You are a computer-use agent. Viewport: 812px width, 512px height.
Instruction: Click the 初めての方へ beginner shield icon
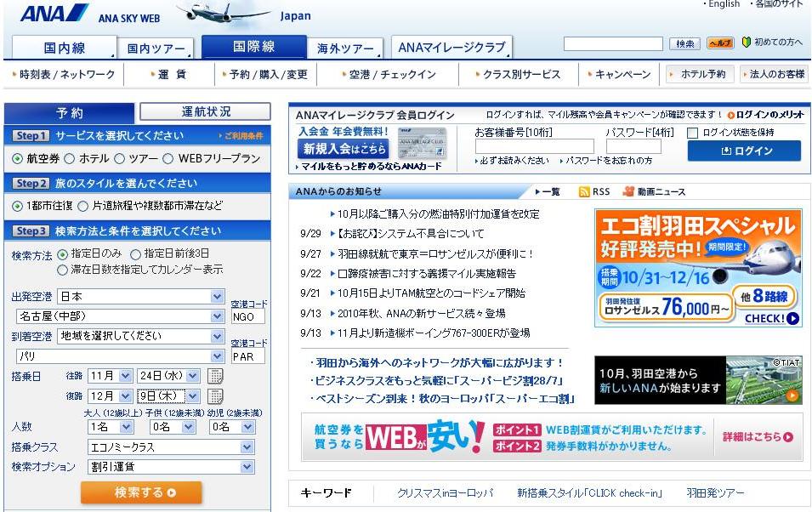click(746, 43)
